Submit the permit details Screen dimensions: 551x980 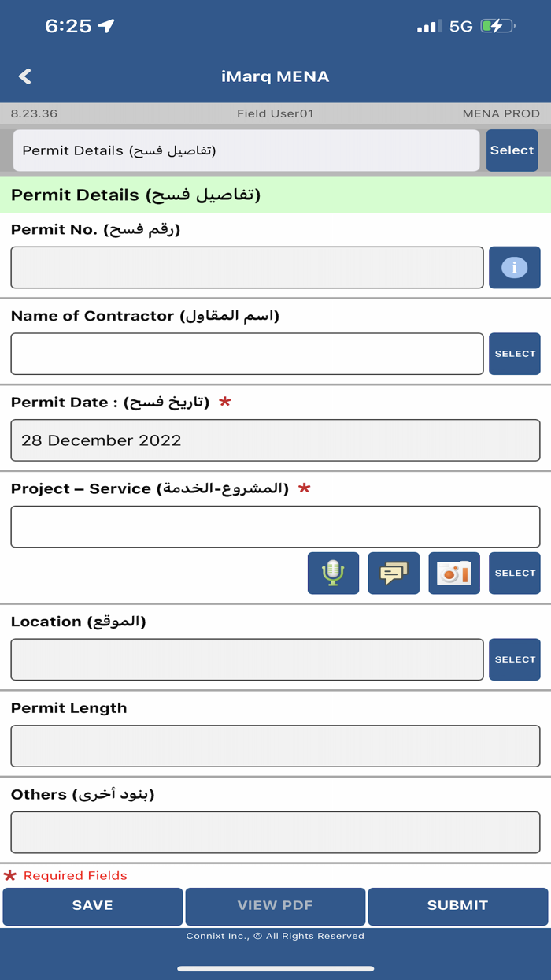point(458,906)
